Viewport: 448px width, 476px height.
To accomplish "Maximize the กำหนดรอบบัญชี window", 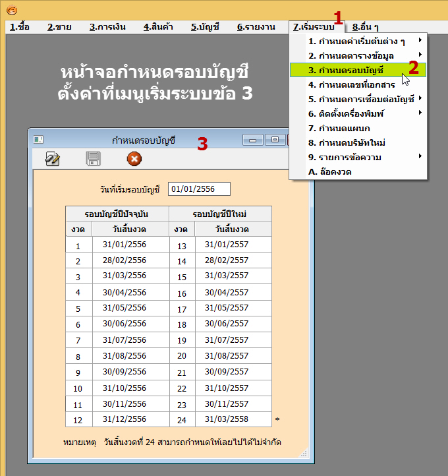I will click(x=275, y=140).
